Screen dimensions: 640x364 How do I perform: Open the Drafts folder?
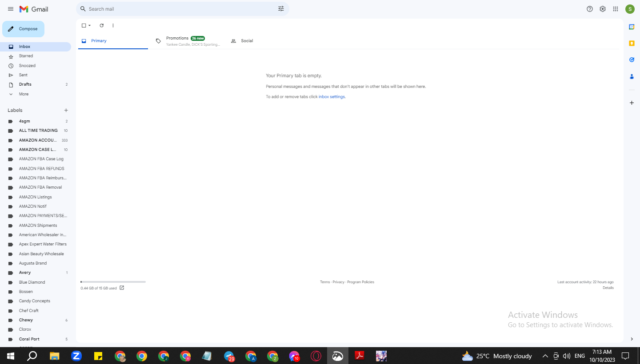click(x=36, y=84)
